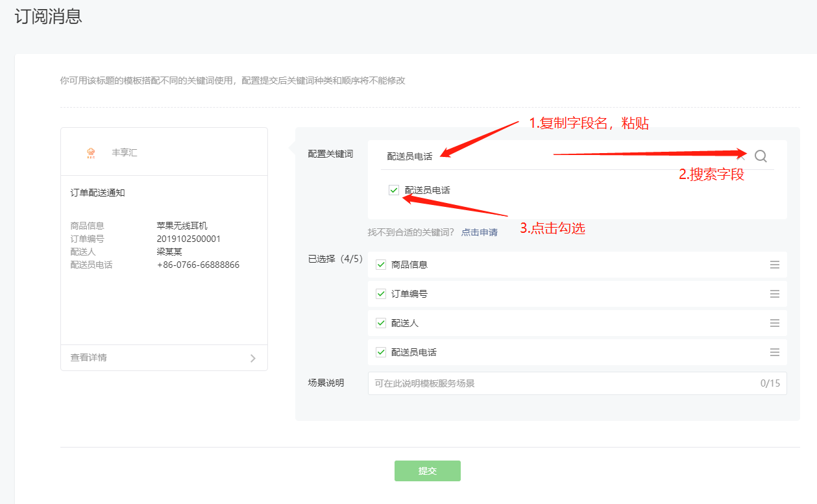
Task: Click the reorder handle beside 配送员电话
Action: 774,352
